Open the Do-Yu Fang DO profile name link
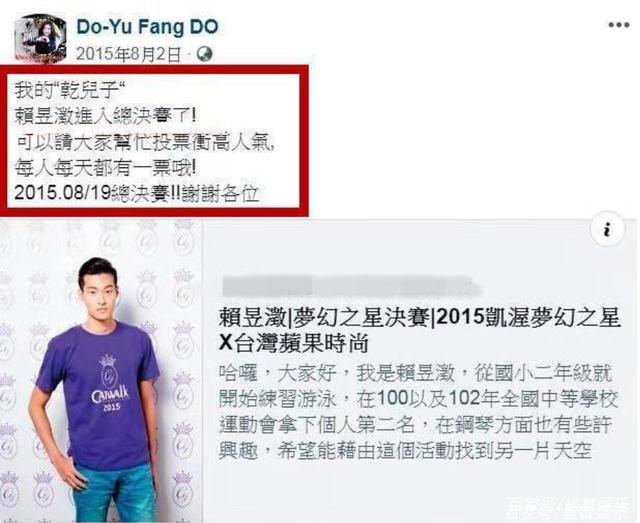Image resolution: width=640 pixels, height=523 pixels. [x=147, y=27]
